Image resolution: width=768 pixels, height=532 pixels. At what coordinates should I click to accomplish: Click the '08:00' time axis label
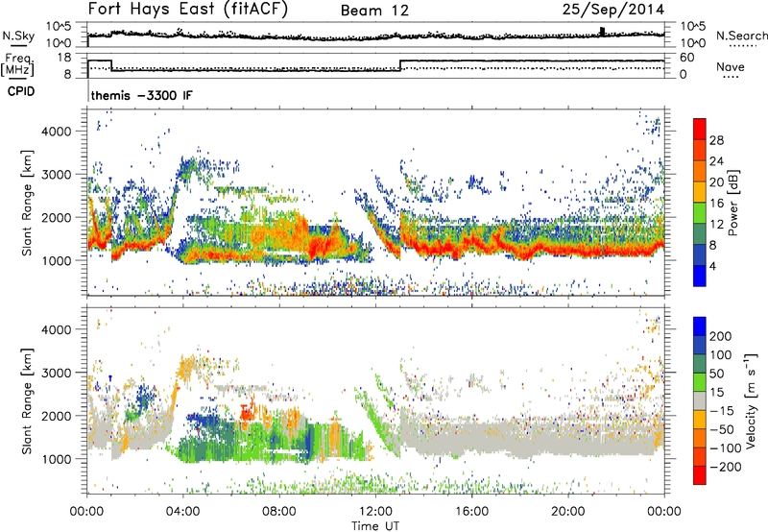pyautogui.click(x=279, y=512)
